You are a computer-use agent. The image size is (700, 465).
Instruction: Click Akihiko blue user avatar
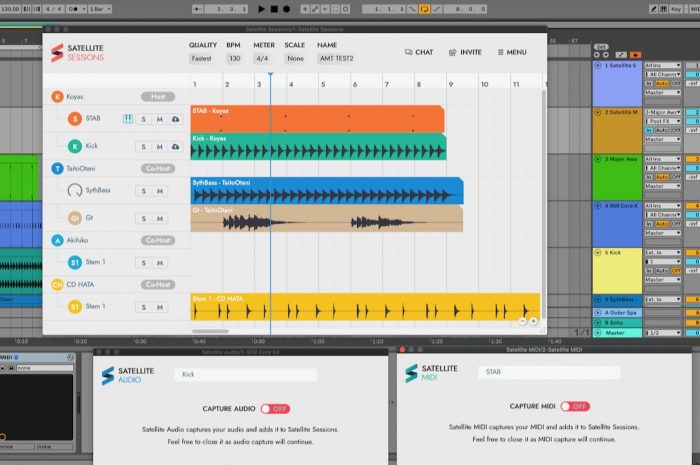[x=57, y=240]
